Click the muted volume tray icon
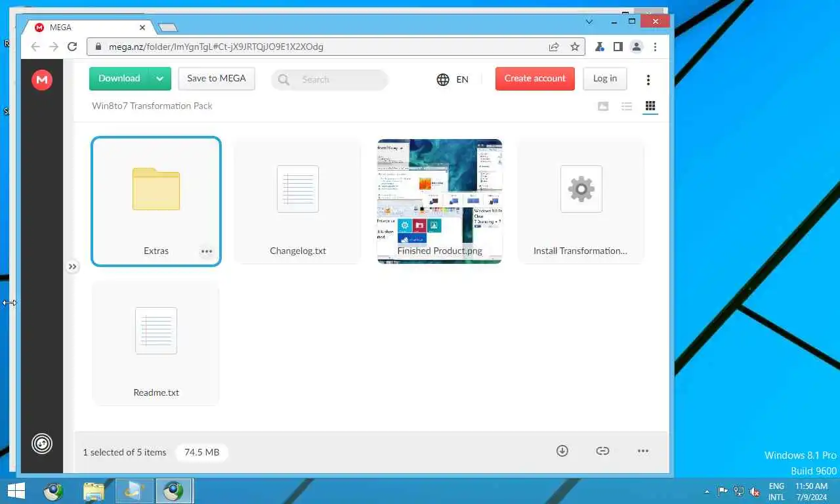The image size is (840, 504). coord(755,491)
